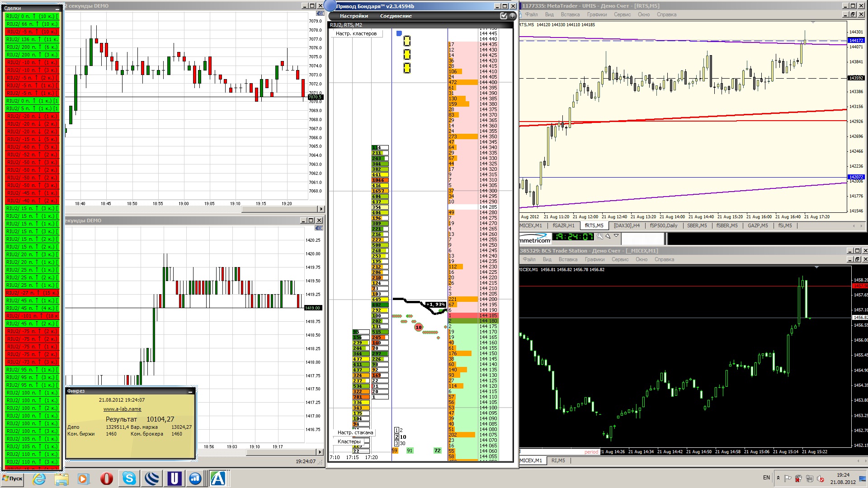This screenshot has height=488, width=868.
Task: Click the upper chart's horizontal scrollbar right arrow
Action: (321, 209)
